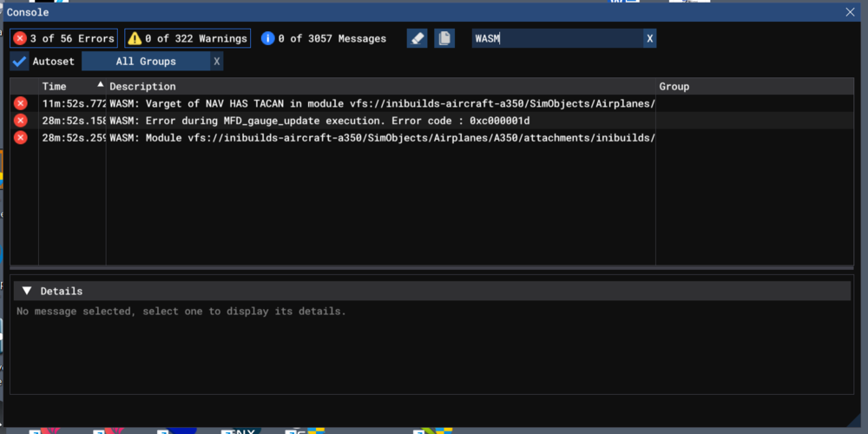Click the Group column header

tap(674, 86)
